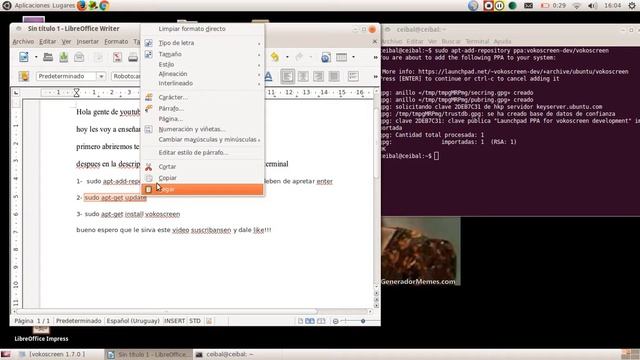Select Copiar in the context menu
The width and height of the screenshot is (640, 360).
click(x=203, y=178)
